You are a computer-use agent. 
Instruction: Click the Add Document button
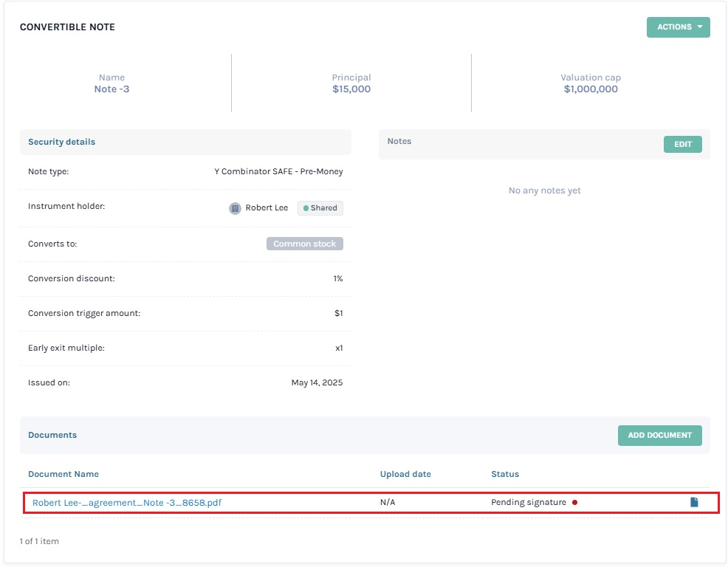tap(660, 435)
